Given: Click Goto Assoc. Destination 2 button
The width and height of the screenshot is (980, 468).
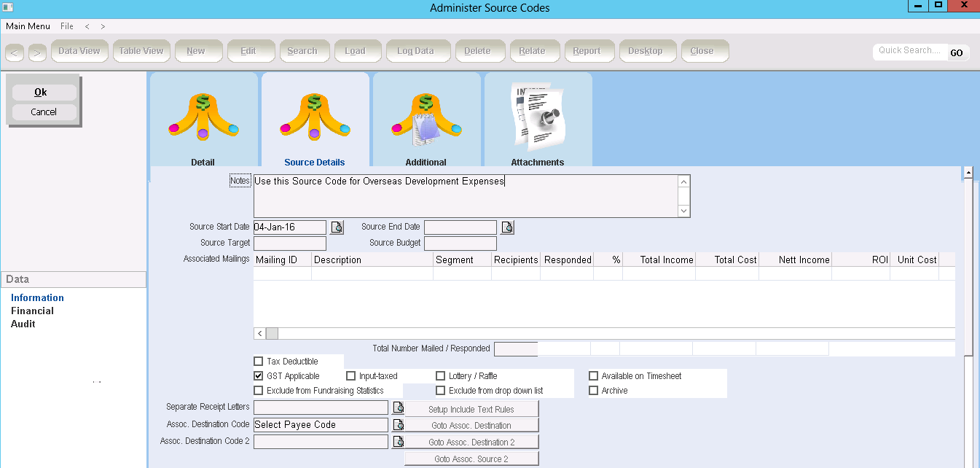Looking at the screenshot, I should (x=471, y=442).
